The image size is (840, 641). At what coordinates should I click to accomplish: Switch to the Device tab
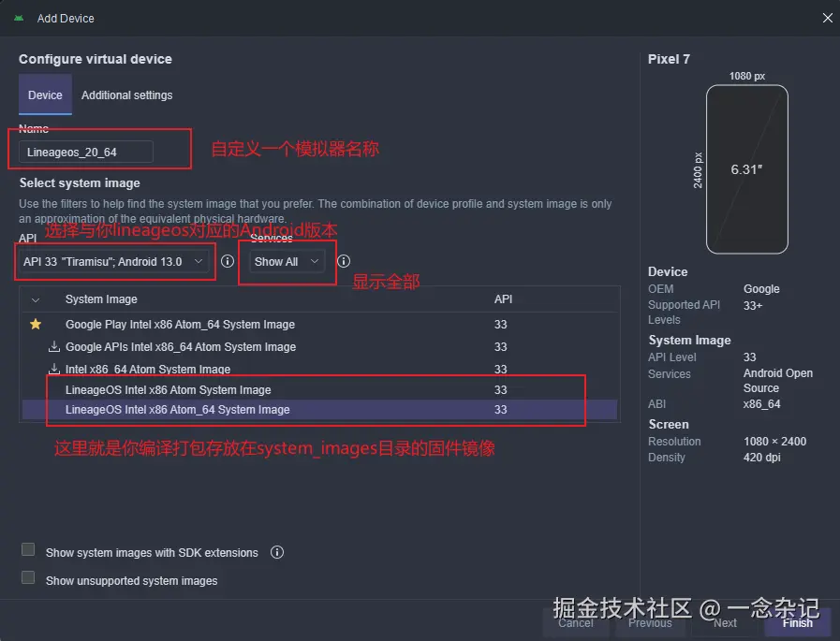click(x=45, y=95)
